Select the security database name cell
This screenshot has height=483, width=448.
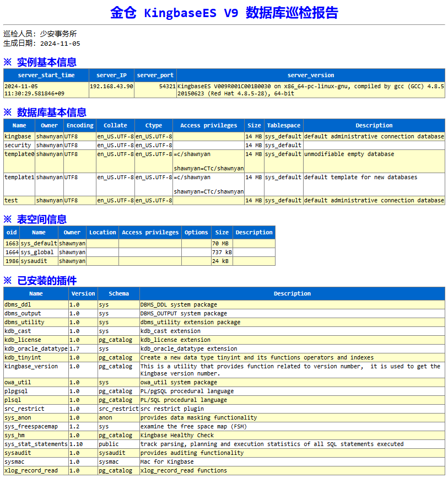19,146
